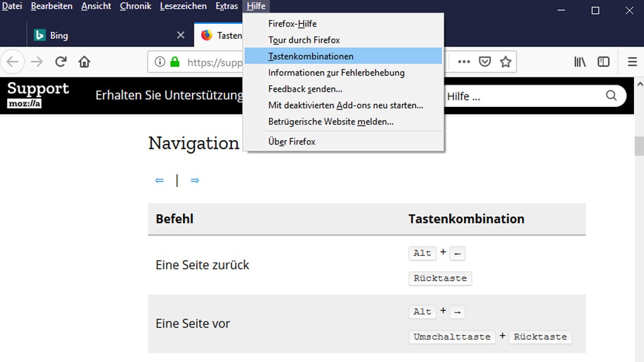The image size is (644, 362).
Task: Select Tastenkombinationen menu entry
Action: pyautogui.click(x=343, y=56)
